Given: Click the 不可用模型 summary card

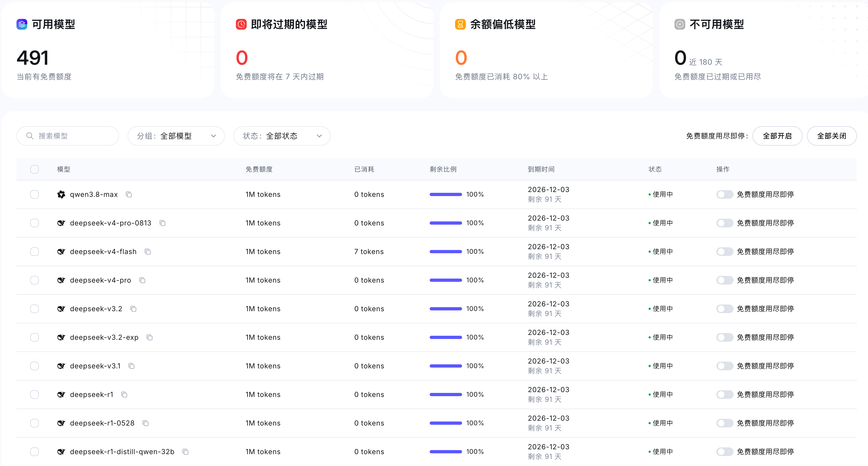Looking at the screenshot, I should pos(764,50).
